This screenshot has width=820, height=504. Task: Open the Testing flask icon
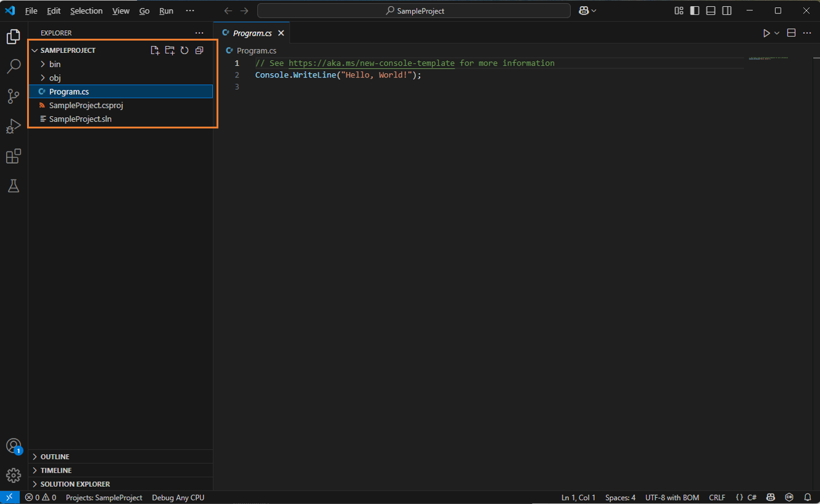pyautogui.click(x=14, y=186)
